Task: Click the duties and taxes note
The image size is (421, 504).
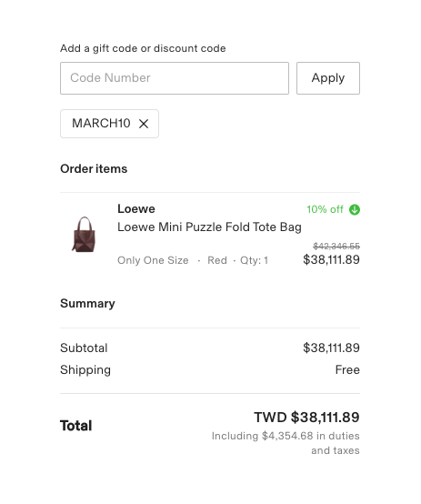Action: coord(286,443)
